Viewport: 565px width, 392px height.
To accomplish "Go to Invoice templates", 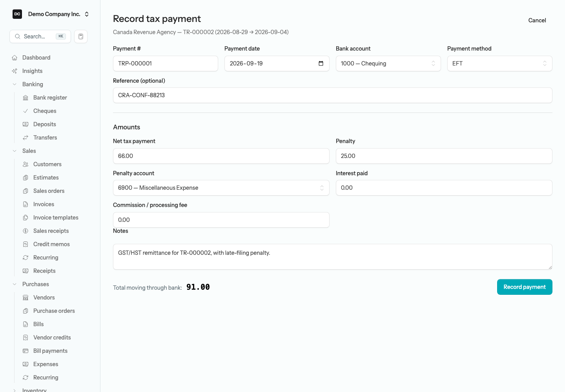I will [56, 218].
